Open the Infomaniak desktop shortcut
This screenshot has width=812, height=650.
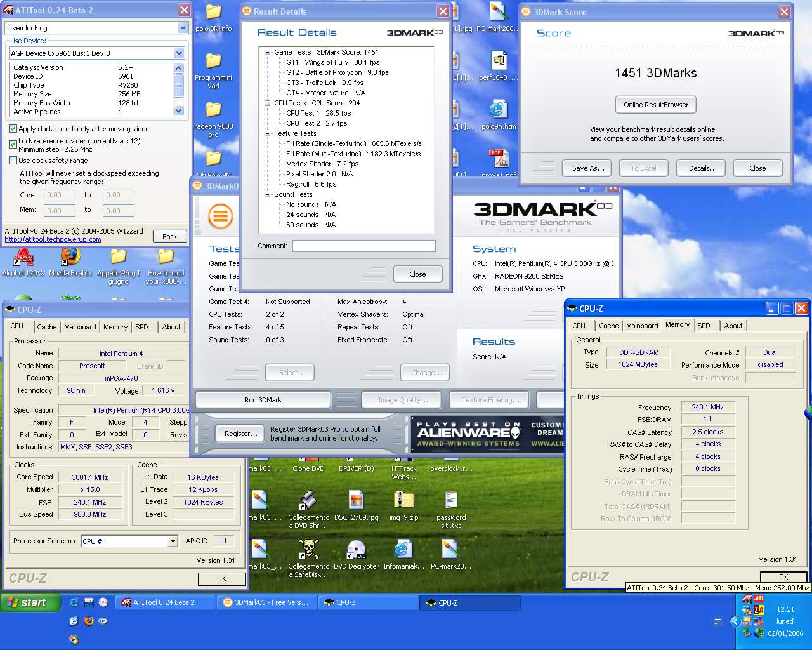point(403,555)
